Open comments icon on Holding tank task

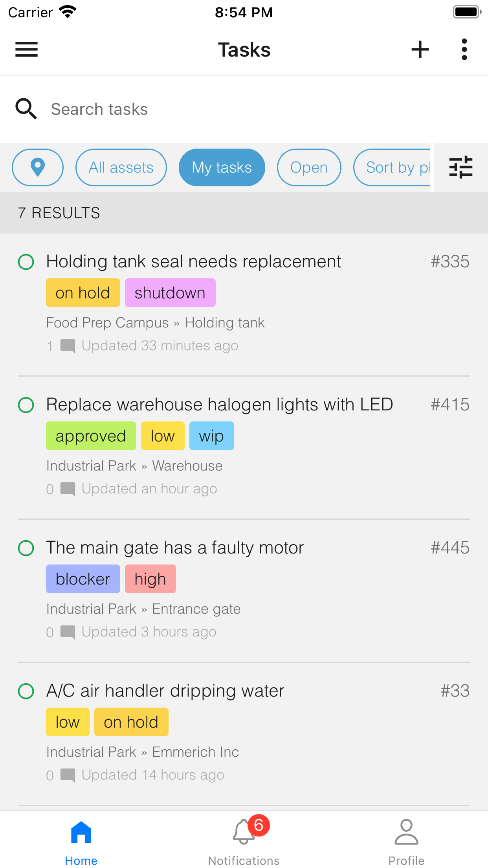tap(68, 346)
